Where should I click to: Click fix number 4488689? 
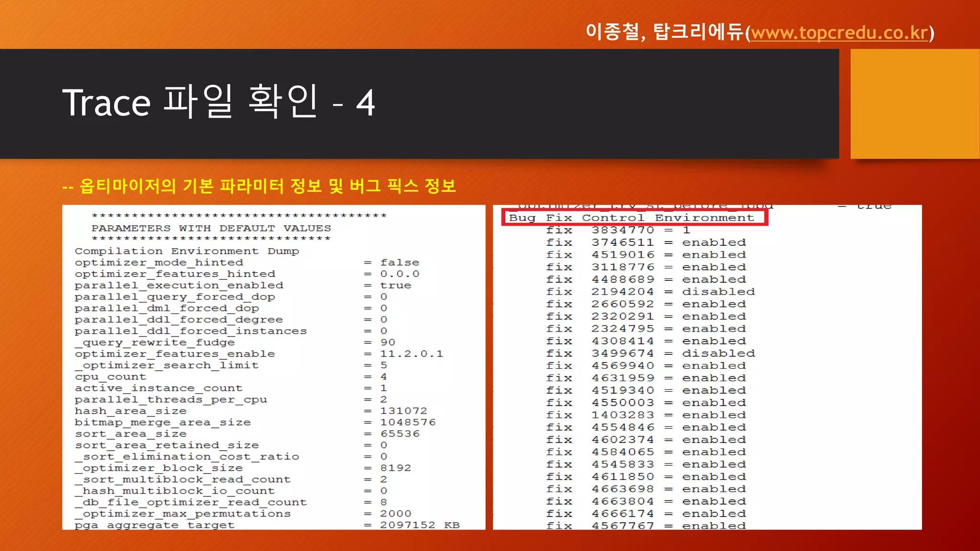click(x=623, y=280)
